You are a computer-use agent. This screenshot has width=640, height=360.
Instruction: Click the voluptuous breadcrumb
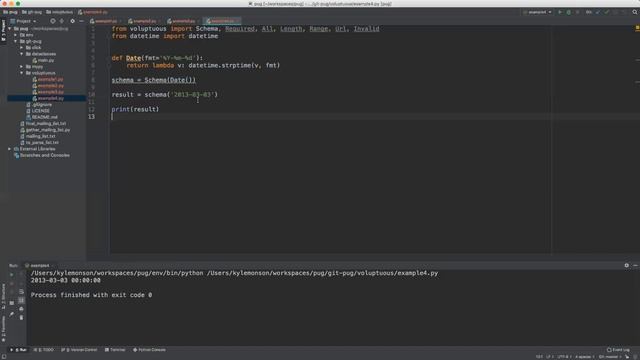point(60,12)
